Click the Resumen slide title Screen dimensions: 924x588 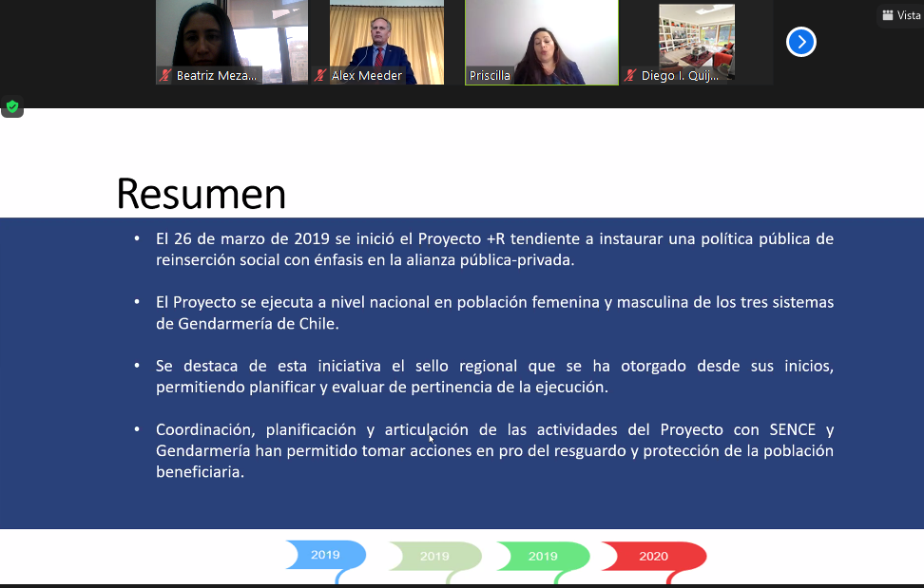(201, 194)
